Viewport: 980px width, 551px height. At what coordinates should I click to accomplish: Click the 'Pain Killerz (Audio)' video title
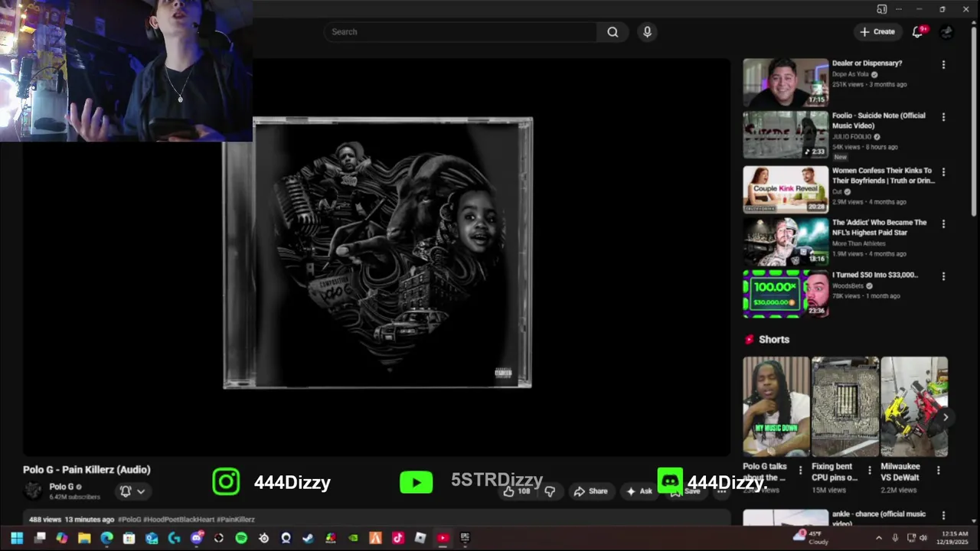click(87, 470)
